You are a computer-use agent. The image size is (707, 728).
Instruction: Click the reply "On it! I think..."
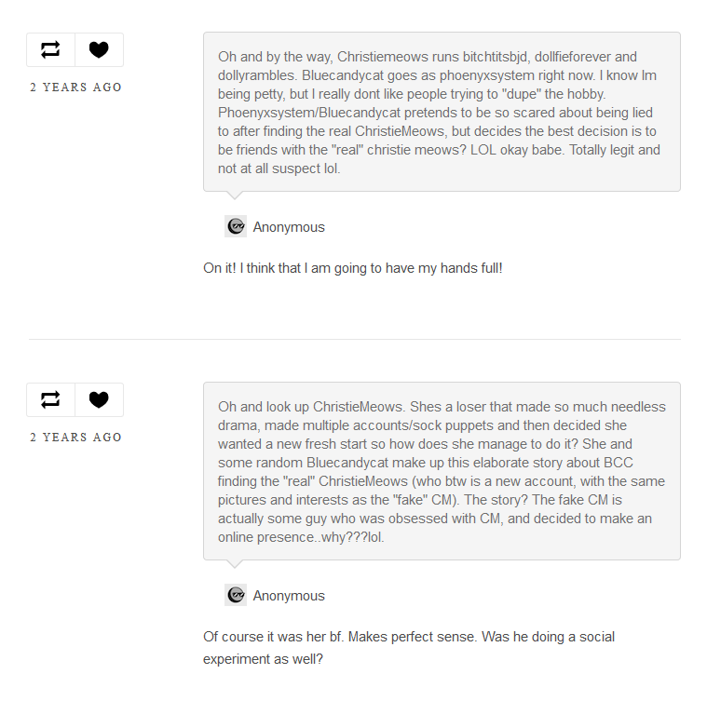coord(353,268)
